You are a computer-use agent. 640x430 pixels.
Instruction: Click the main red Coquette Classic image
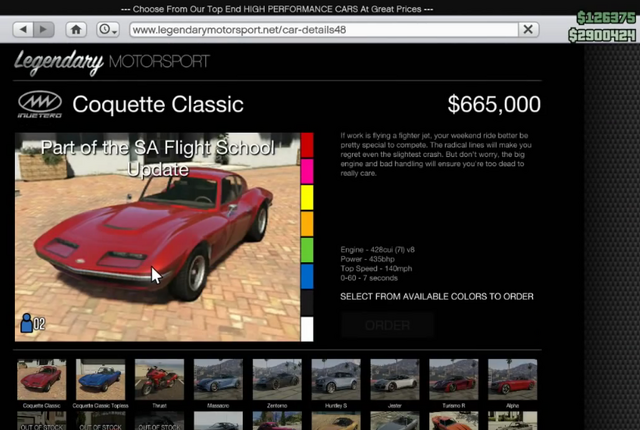(x=158, y=237)
